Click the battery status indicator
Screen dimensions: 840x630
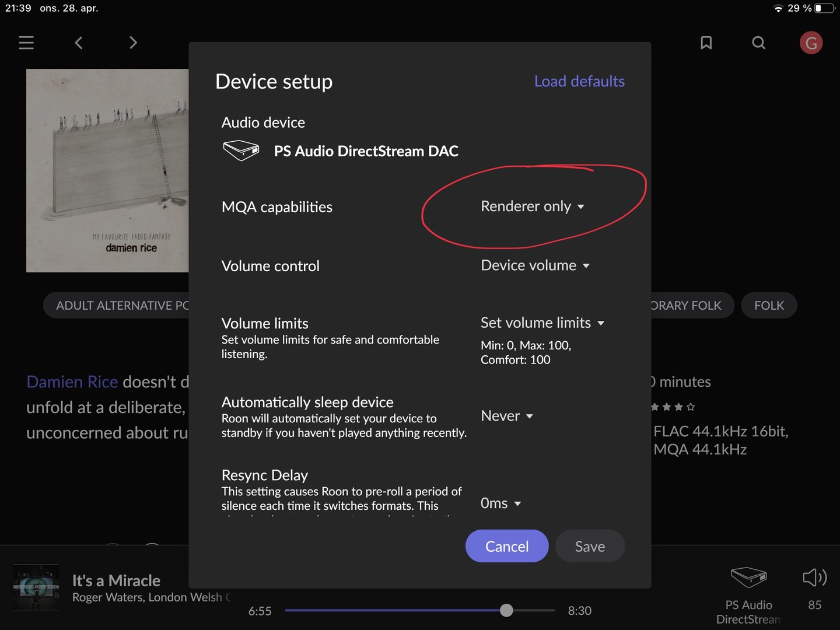pos(825,8)
